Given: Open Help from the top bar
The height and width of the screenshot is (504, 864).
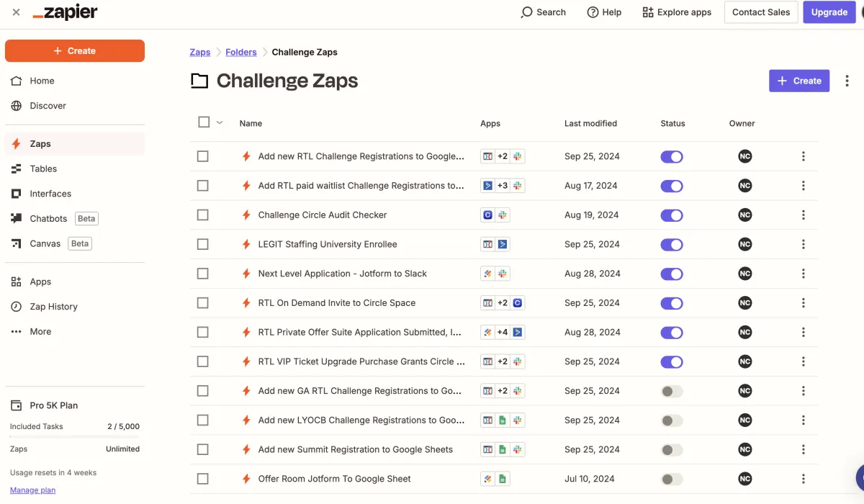Looking at the screenshot, I should tap(604, 12).
